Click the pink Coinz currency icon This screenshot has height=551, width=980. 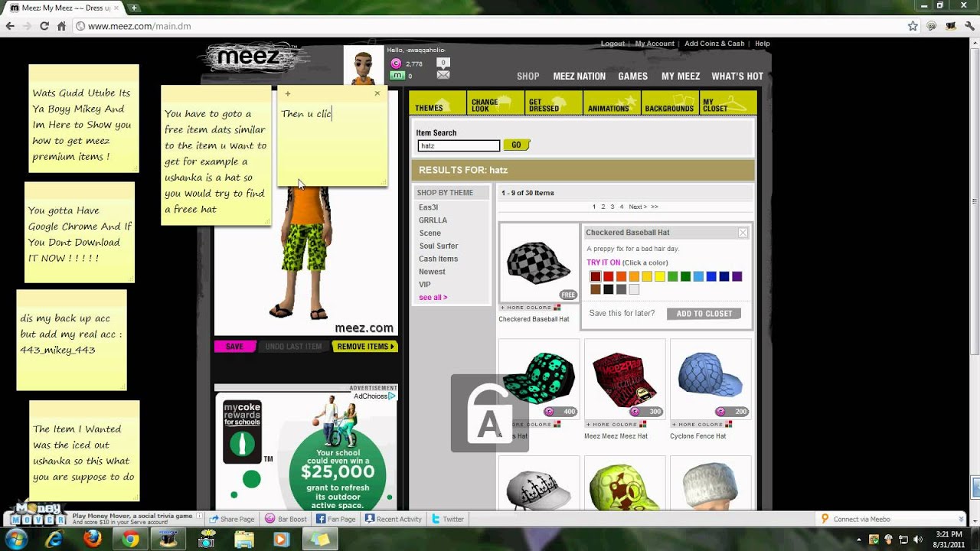pyautogui.click(x=396, y=64)
